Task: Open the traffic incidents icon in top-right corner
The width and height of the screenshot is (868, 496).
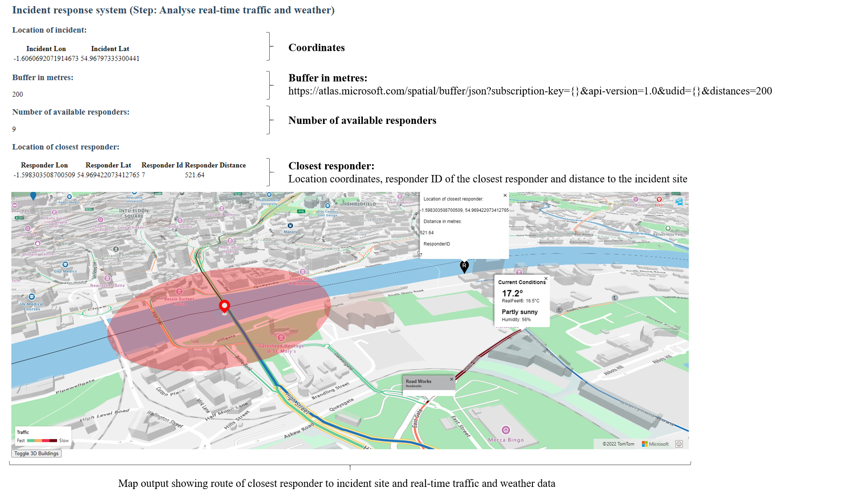Action: [679, 201]
